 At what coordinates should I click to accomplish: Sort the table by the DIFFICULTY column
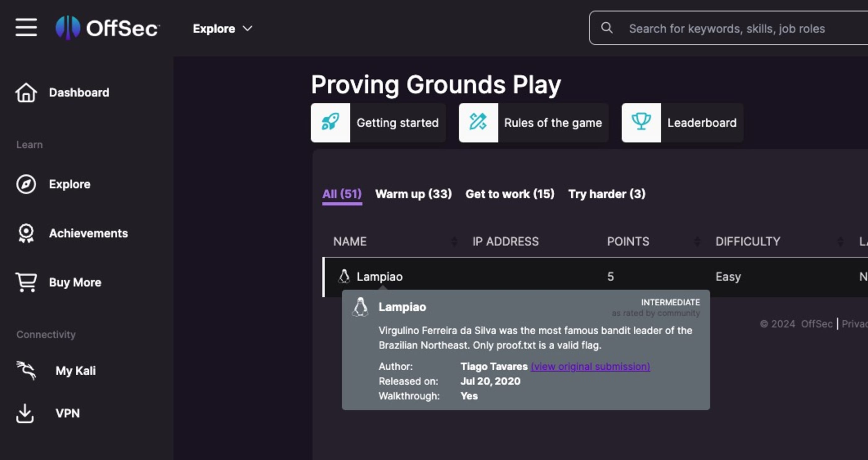click(x=840, y=241)
